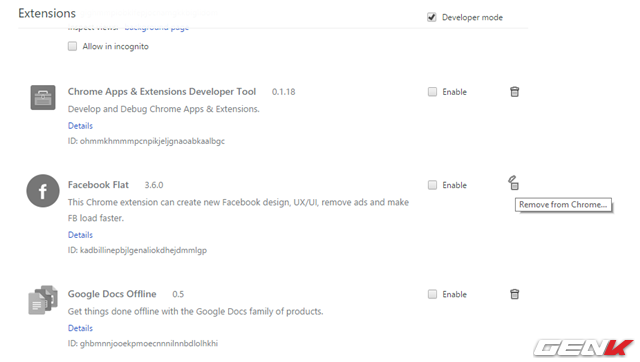Uncheck the Developer mode checkbox

coord(431,17)
